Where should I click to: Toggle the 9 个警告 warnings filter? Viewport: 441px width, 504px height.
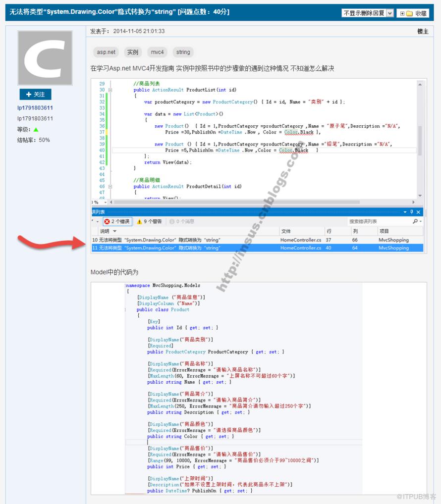pyautogui.click(x=149, y=221)
